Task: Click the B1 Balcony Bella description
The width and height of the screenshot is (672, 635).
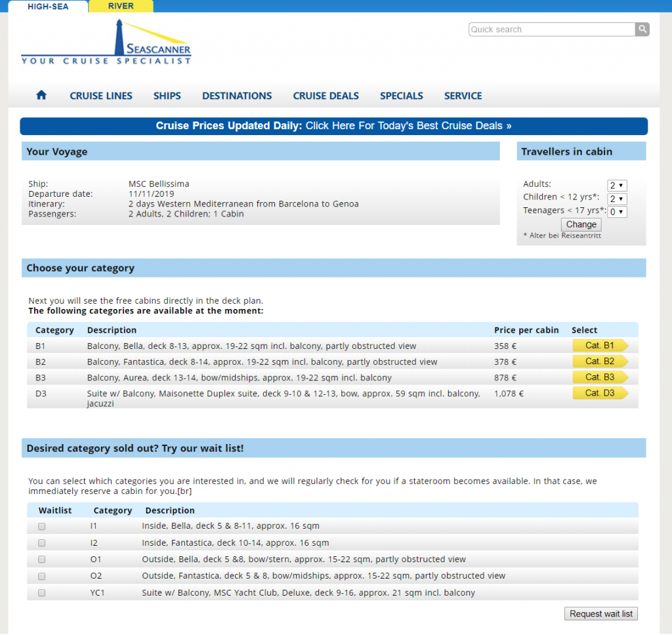Action: (x=251, y=346)
